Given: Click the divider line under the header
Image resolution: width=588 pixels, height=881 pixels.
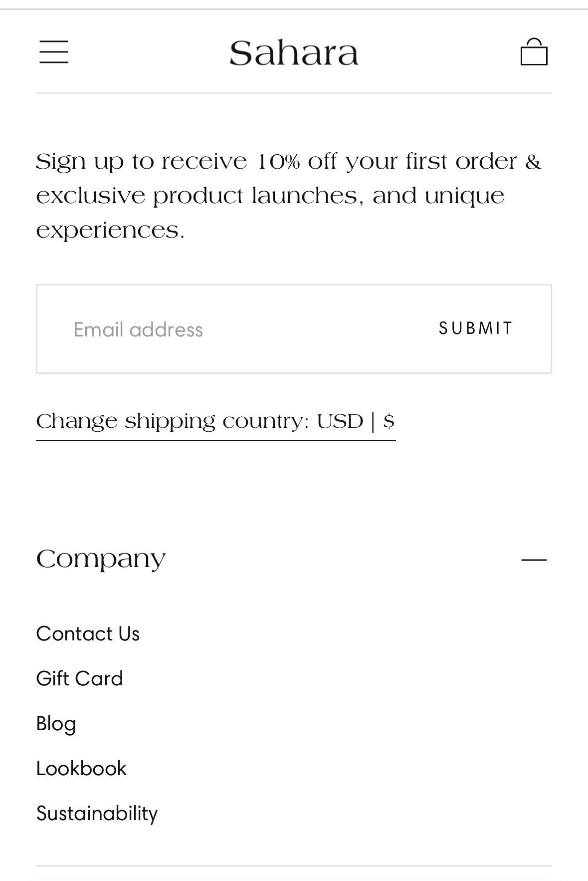Looking at the screenshot, I should click(294, 93).
